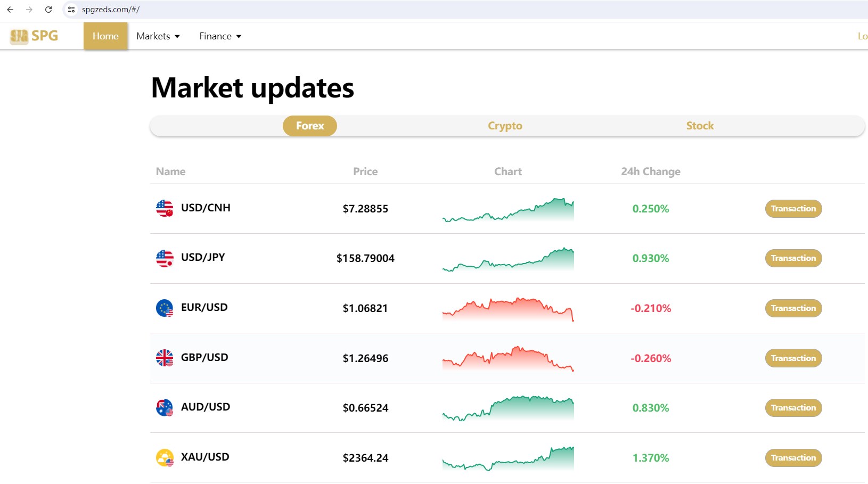Viewport: 868px width, 484px height.
Task: Click the EUR/USD flag icon
Action: click(x=165, y=308)
